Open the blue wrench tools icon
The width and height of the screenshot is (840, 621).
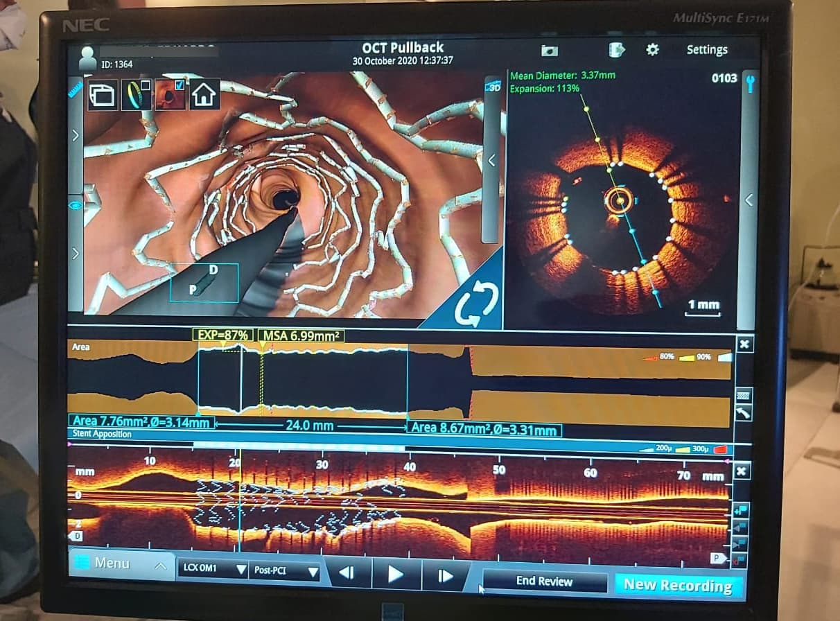[749, 83]
